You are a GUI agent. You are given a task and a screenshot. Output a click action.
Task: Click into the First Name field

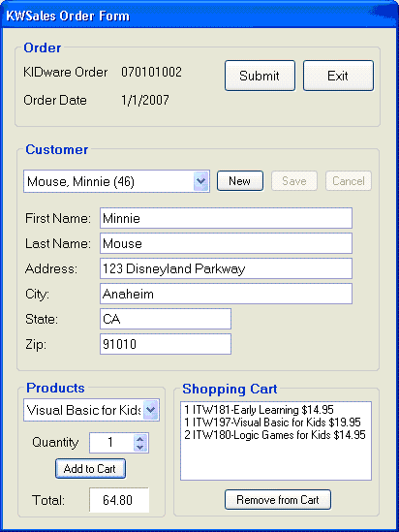[x=226, y=218]
